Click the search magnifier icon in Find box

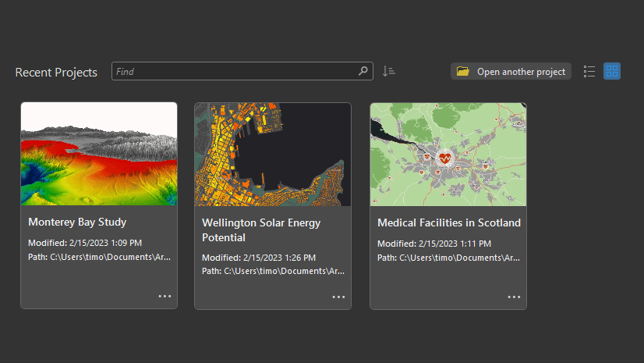(x=363, y=71)
